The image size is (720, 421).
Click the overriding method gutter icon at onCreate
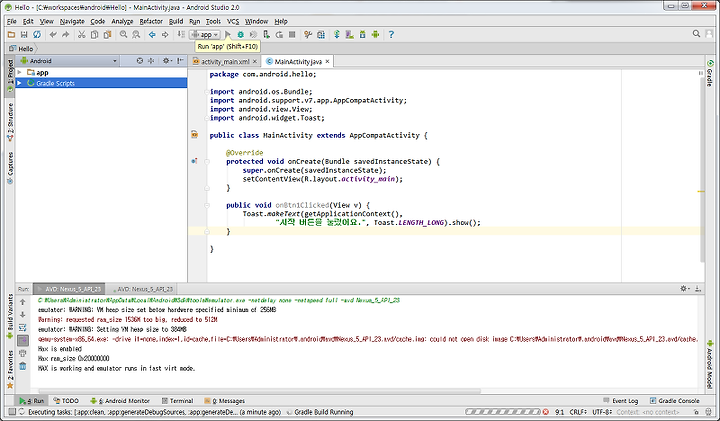click(x=194, y=161)
